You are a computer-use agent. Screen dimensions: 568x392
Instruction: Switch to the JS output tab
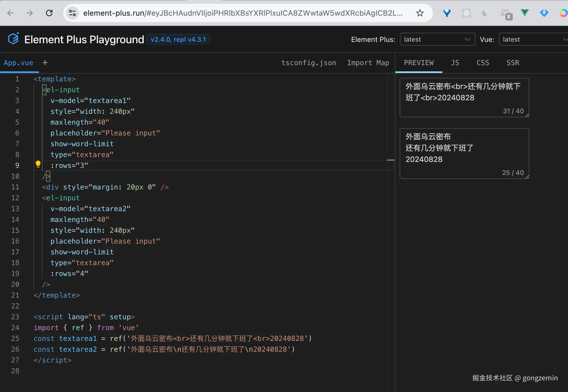[x=455, y=63]
